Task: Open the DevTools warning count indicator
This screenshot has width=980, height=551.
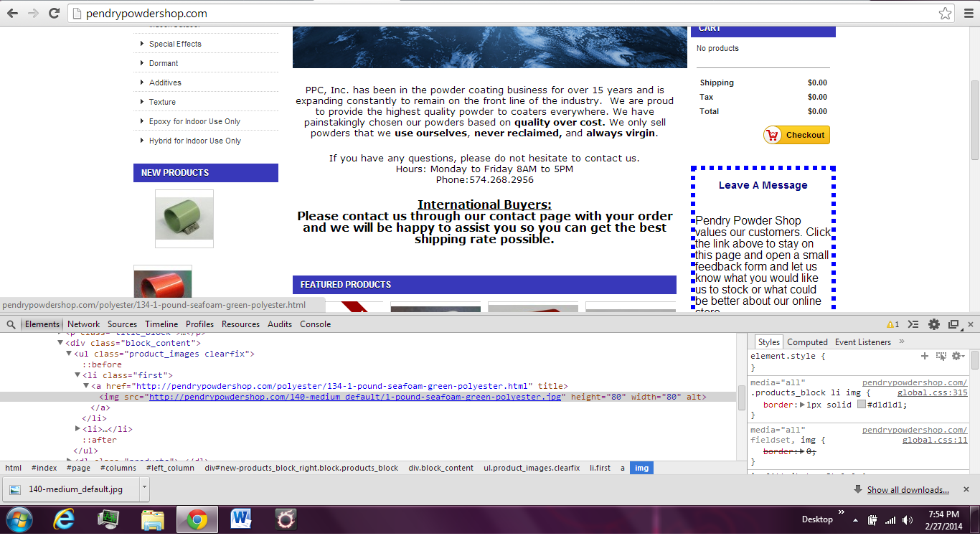Action: coord(892,324)
